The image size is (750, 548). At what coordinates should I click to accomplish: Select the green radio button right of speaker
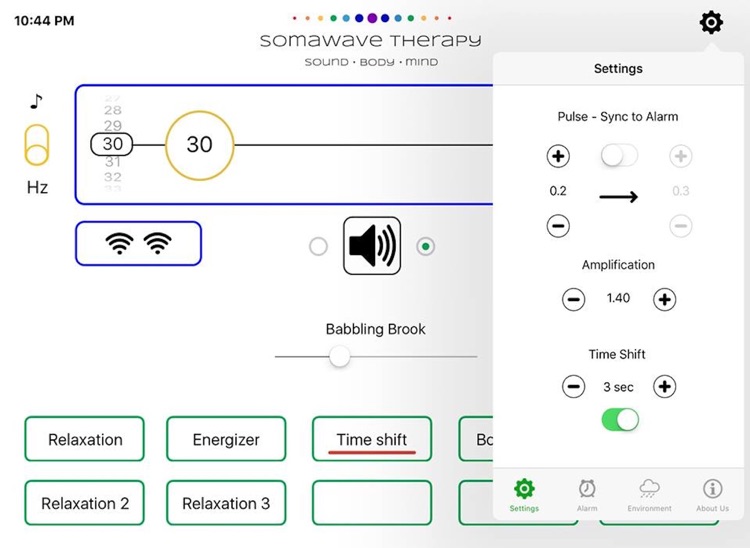[x=426, y=246]
